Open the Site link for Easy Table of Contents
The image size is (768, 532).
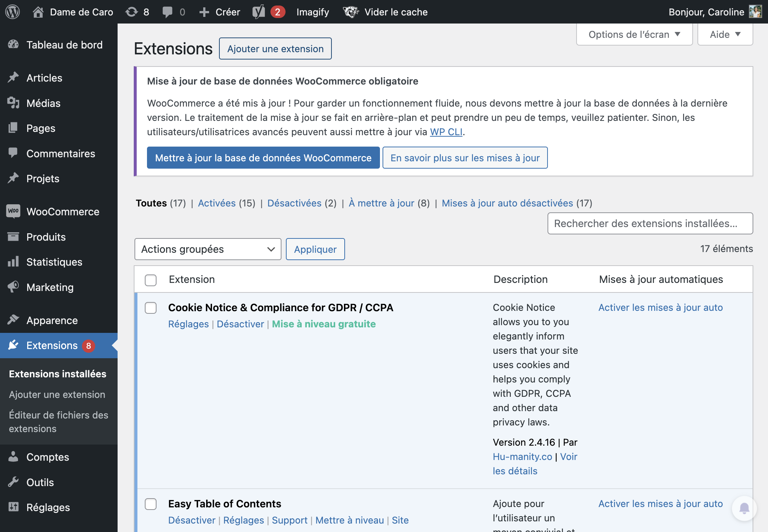click(x=400, y=520)
